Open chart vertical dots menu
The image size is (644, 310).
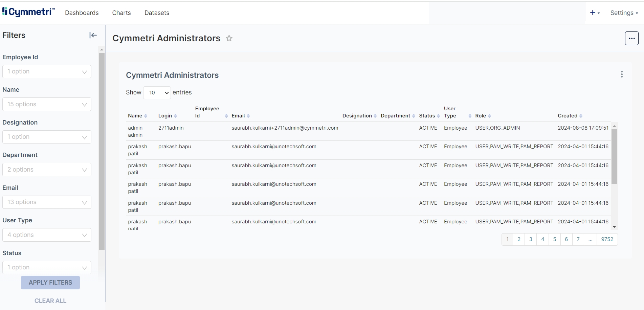pos(622,74)
